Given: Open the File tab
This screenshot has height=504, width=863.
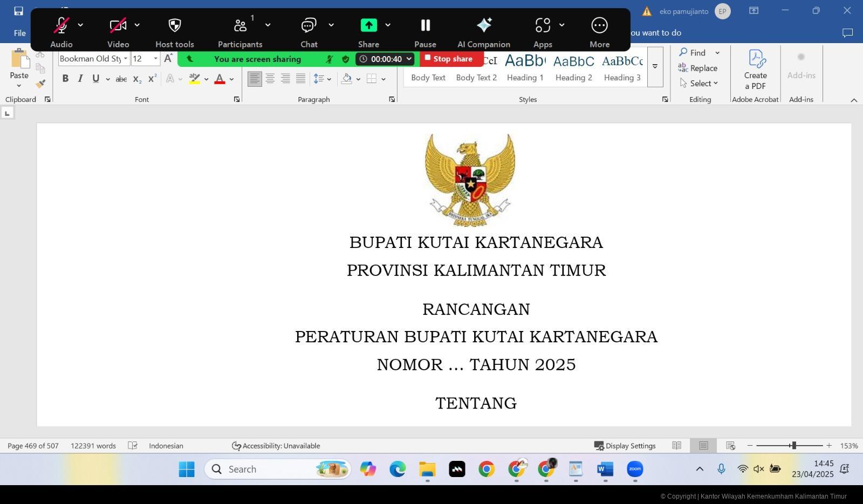Looking at the screenshot, I should pos(20,33).
